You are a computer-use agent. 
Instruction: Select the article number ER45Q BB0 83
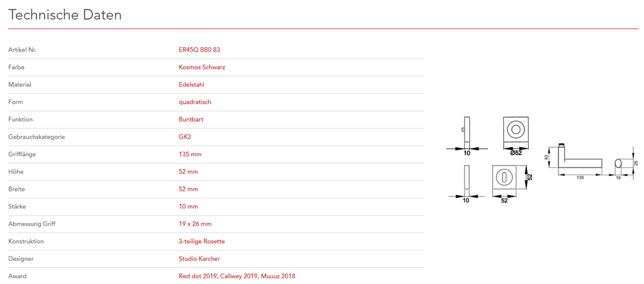(199, 49)
